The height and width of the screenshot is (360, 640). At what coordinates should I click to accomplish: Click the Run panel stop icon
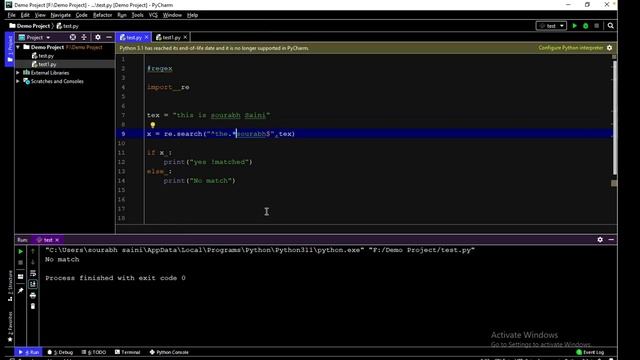coord(20,262)
